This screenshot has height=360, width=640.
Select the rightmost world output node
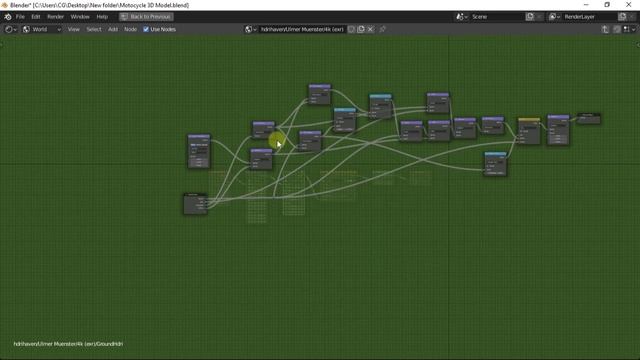click(x=589, y=119)
